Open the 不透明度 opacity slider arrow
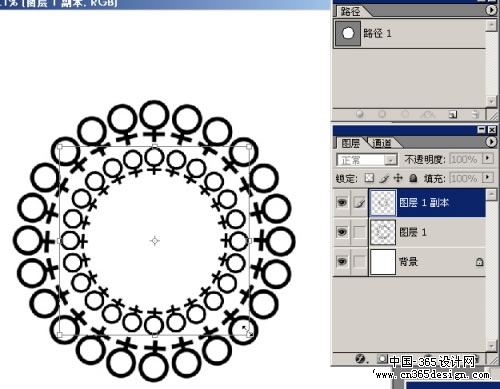Image resolution: width=500 pixels, height=389 pixels. pyautogui.click(x=488, y=158)
